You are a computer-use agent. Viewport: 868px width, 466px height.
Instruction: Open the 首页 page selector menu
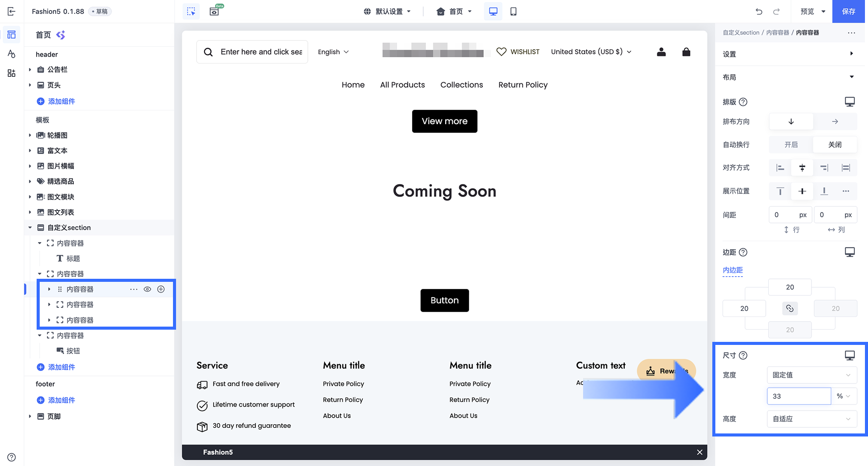tap(454, 11)
